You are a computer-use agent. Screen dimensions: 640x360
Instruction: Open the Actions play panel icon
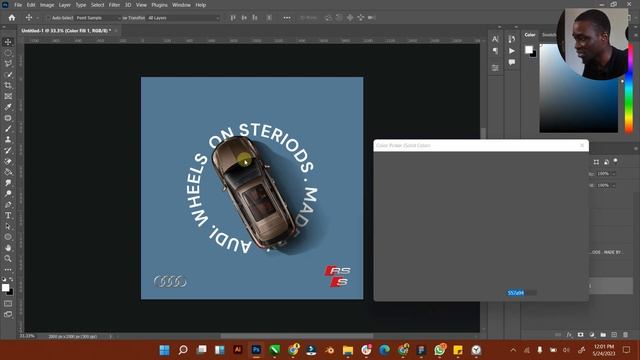[512, 51]
